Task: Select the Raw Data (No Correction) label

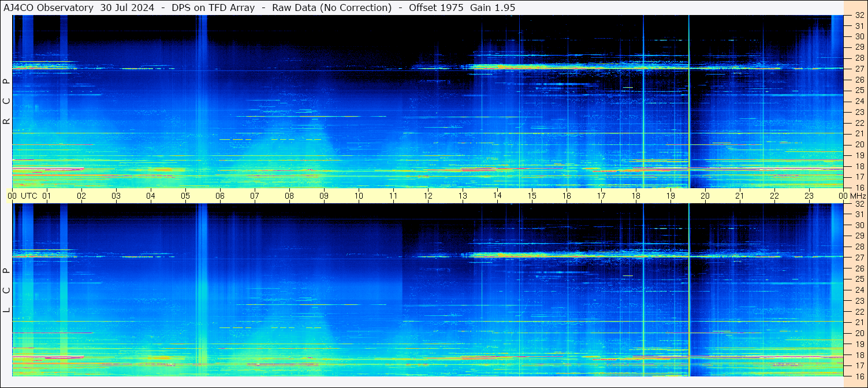Action: pyautogui.click(x=331, y=8)
